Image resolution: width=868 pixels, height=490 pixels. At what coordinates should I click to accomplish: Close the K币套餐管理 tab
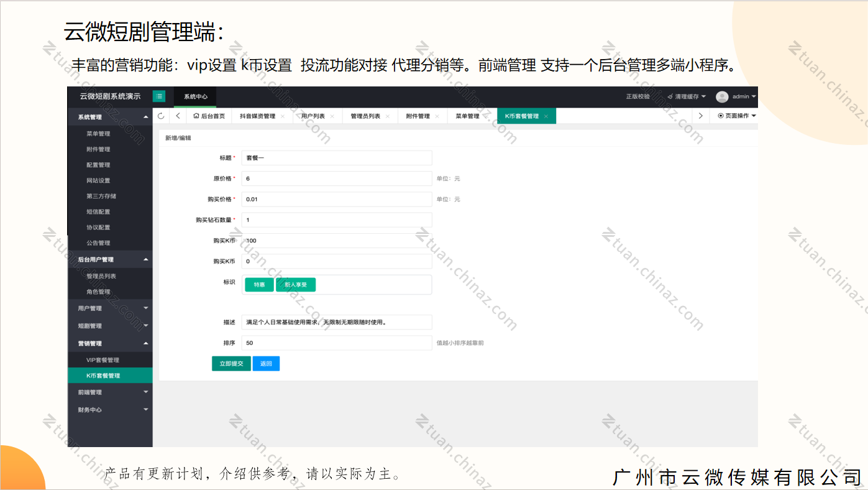[x=546, y=116]
